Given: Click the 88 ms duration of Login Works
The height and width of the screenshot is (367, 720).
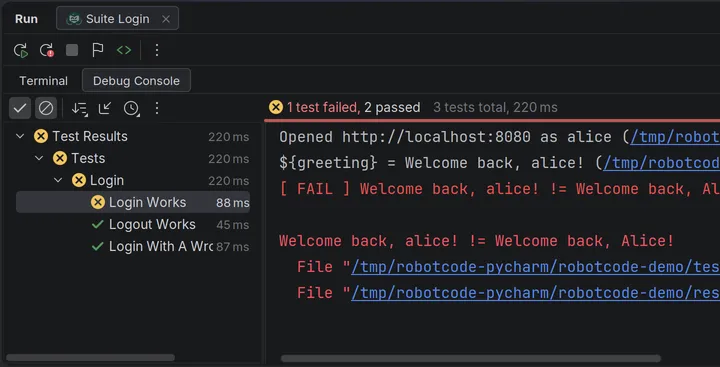Looking at the screenshot, I should point(233,203).
